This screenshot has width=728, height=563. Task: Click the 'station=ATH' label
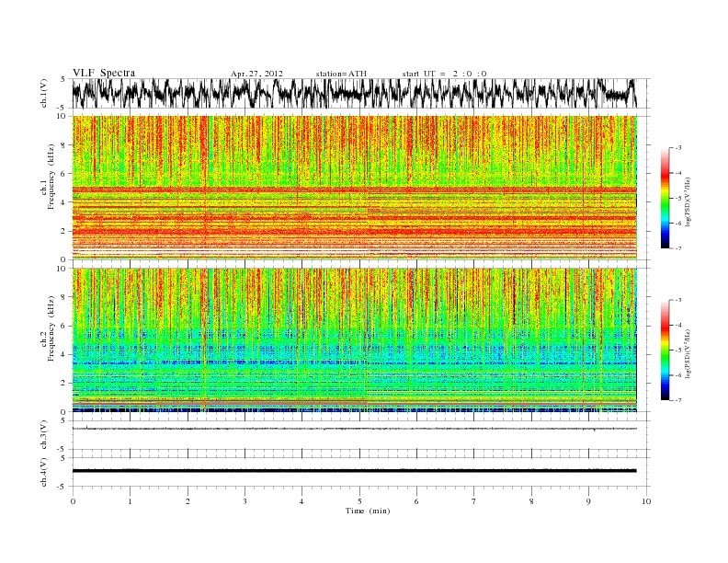click(341, 74)
